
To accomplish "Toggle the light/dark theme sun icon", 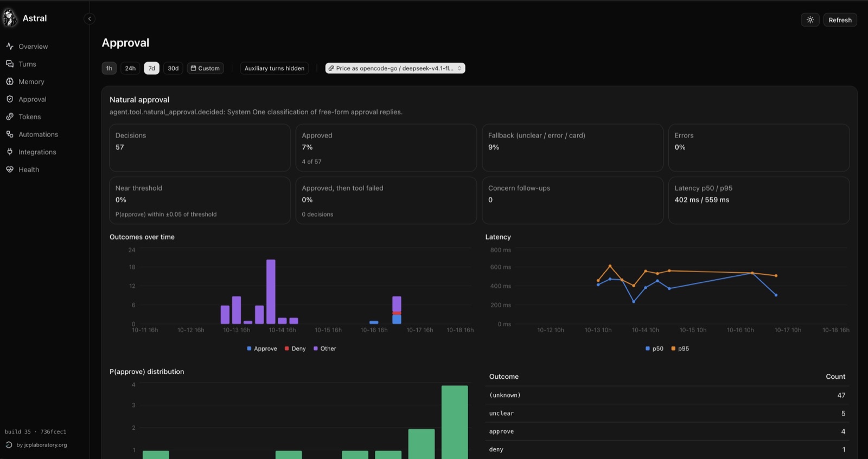I will pyautogui.click(x=810, y=20).
